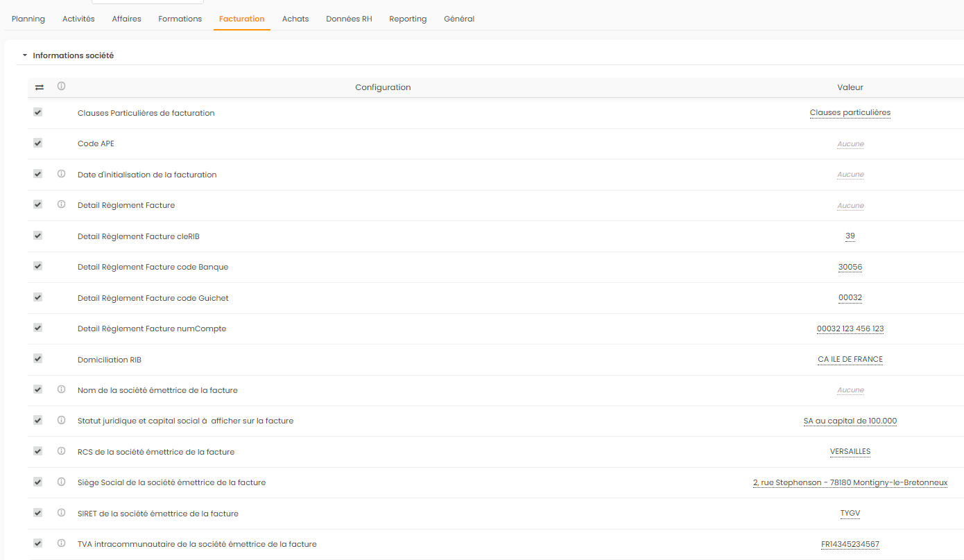Click the swap arrows icon in table header
Image resolution: width=964 pixels, height=560 pixels.
point(39,87)
